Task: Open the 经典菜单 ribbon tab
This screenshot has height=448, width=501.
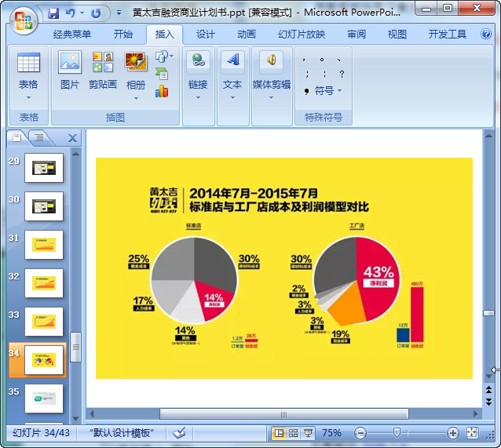Action: 72,35
